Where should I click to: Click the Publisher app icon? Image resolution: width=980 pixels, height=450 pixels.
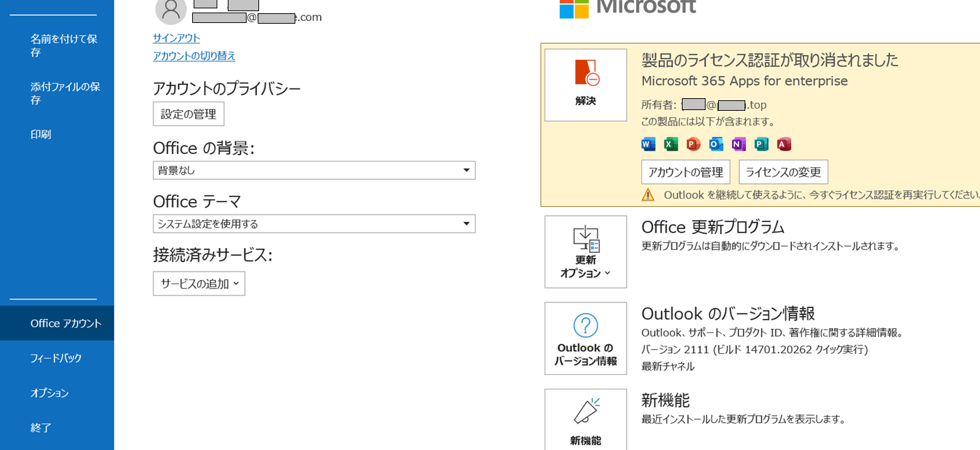(x=761, y=144)
